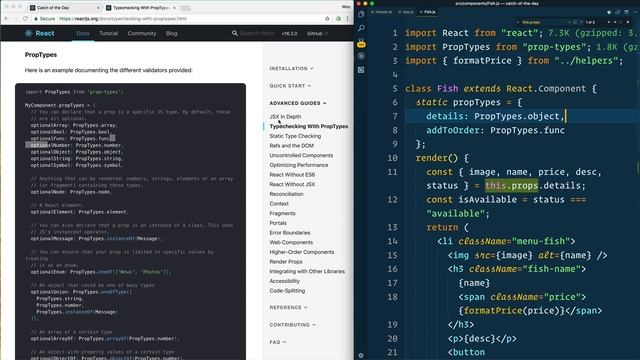Open the Code-Splitting guide link

click(x=287, y=291)
